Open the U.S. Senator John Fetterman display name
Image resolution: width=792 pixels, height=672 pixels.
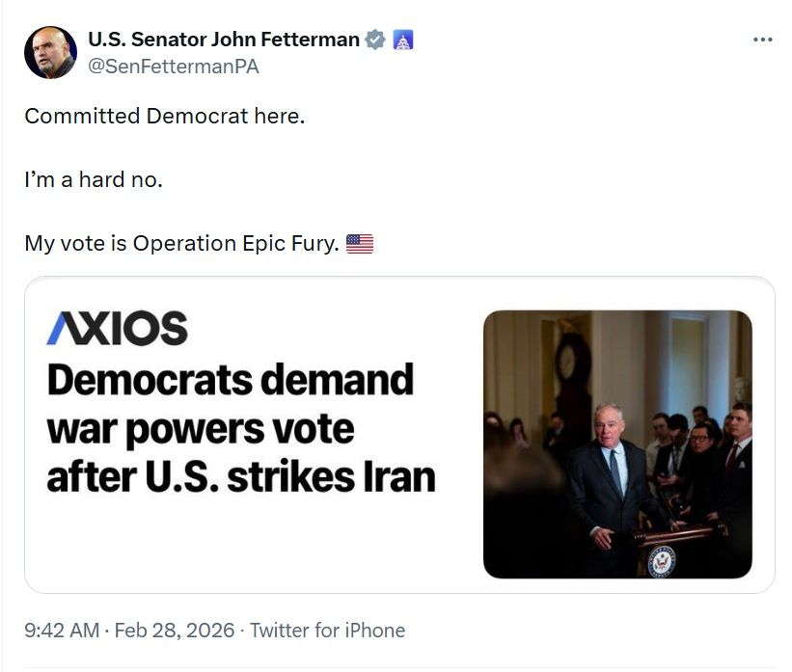pyautogui.click(x=223, y=40)
